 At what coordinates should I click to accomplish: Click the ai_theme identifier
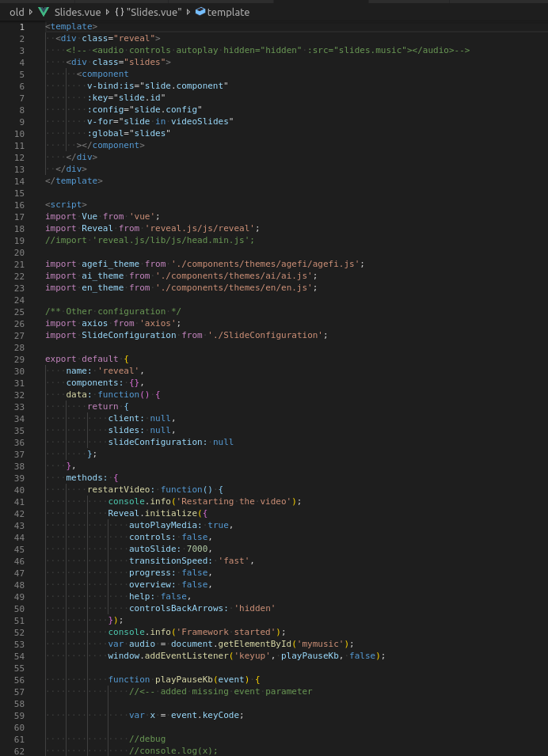[103, 275]
